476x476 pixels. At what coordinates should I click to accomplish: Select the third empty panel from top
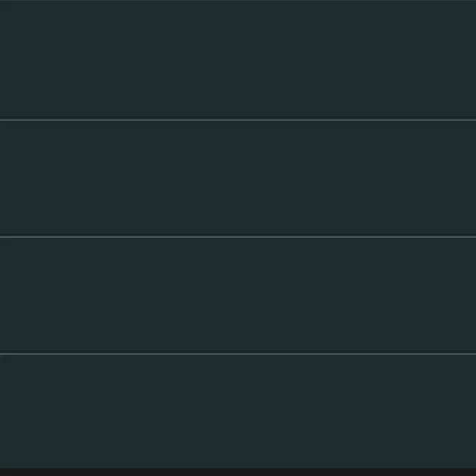click(238, 294)
